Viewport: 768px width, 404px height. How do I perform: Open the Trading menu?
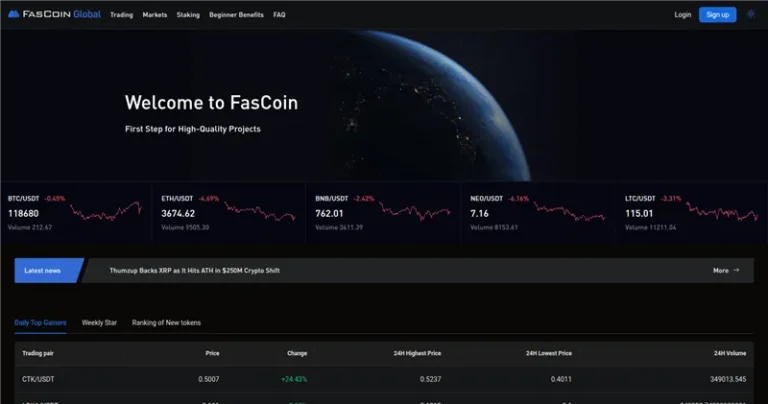121,15
